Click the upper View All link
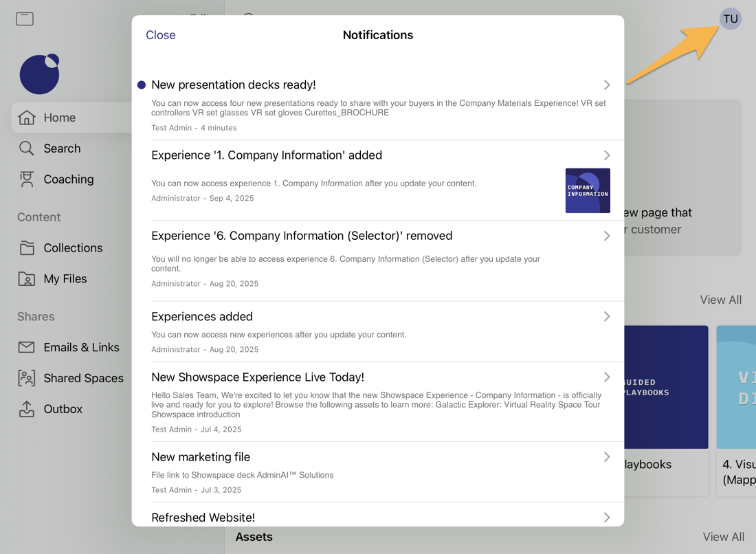 tap(720, 300)
